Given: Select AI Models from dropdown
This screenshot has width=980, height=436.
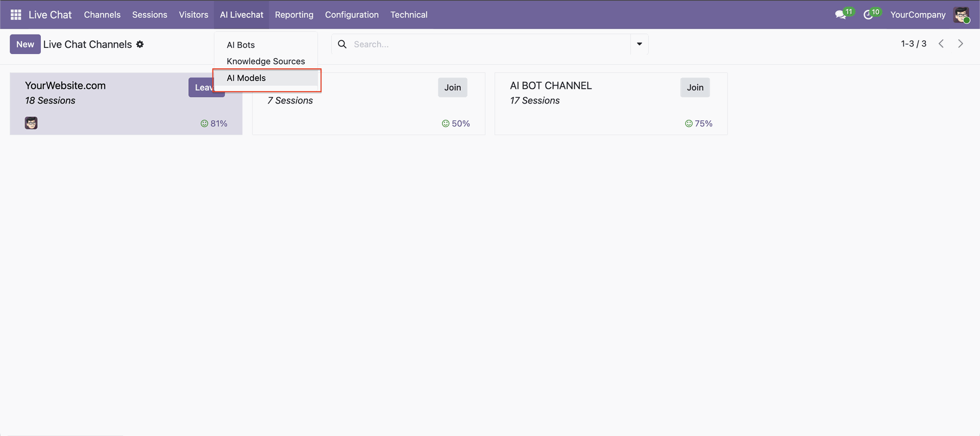Looking at the screenshot, I should tap(246, 78).
